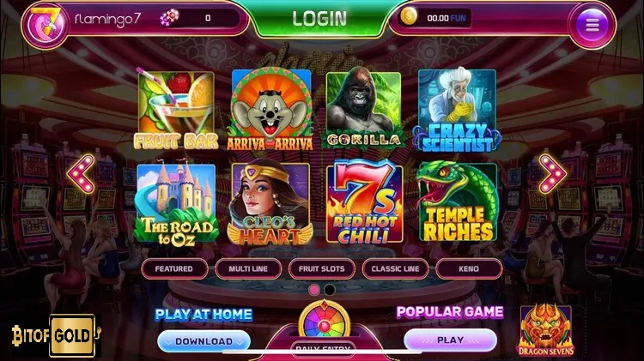Switch to the Multi Line category tab
The image size is (644, 361).
tap(248, 269)
